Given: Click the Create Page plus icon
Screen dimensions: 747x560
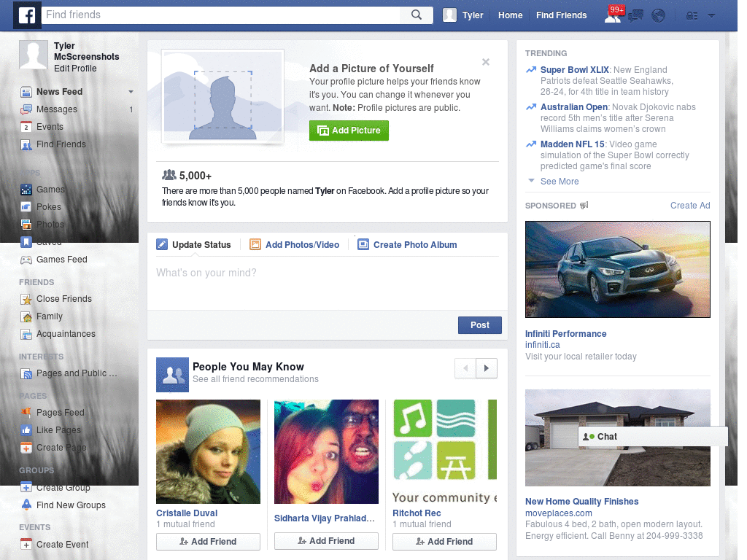Looking at the screenshot, I should pyautogui.click(x=26, y=448).
